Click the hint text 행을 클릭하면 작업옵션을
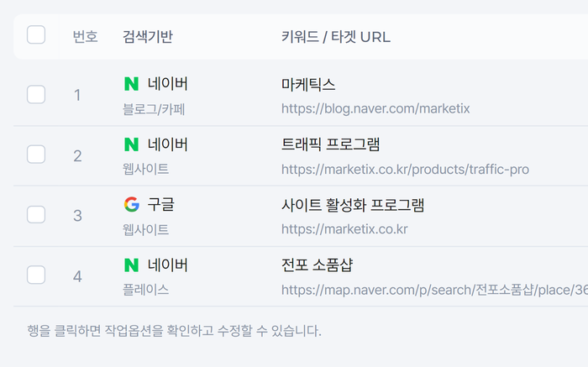This screenshot has height=367, width=588. point(96,331)
